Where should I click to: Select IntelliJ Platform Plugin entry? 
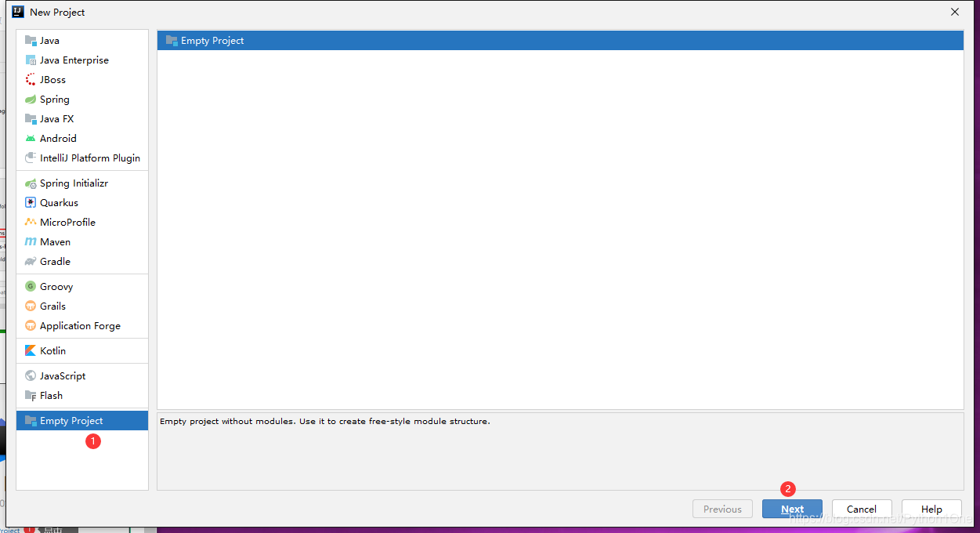point(82,158)
